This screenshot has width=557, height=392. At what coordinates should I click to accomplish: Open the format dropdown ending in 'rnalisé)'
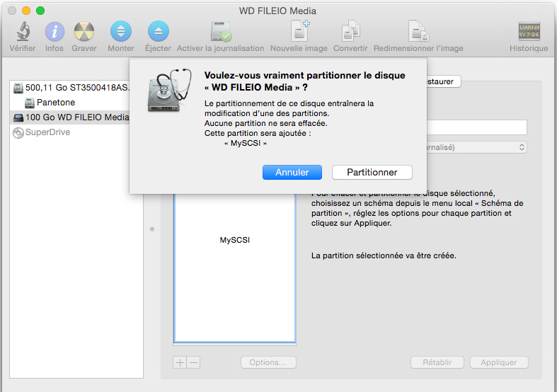476,147
